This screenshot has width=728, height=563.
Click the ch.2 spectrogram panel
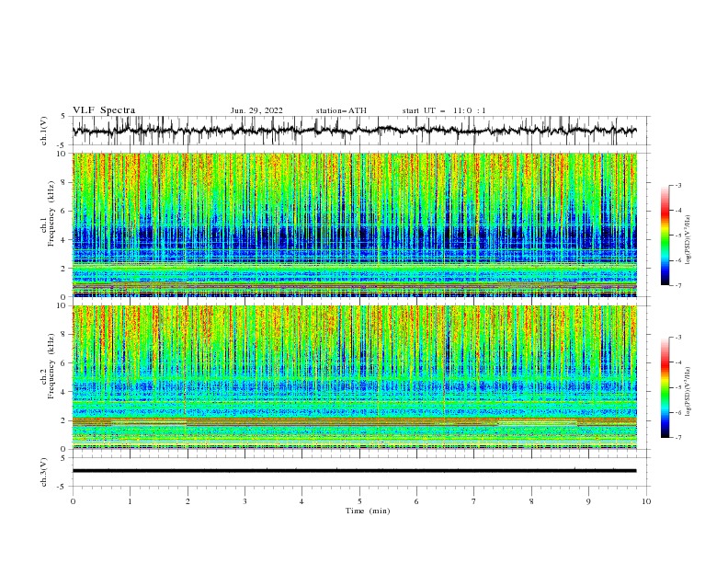click(355, 377)
